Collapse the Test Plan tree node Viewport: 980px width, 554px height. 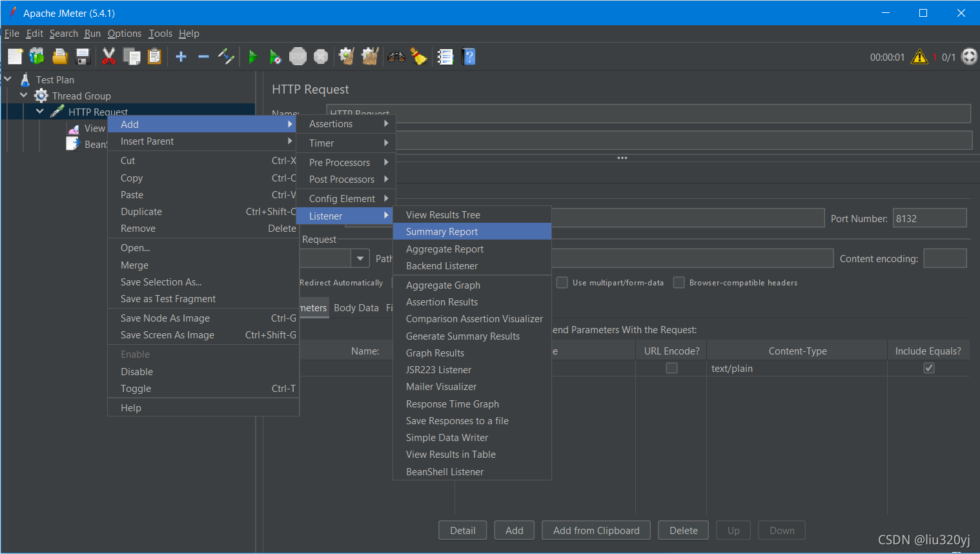8,79
